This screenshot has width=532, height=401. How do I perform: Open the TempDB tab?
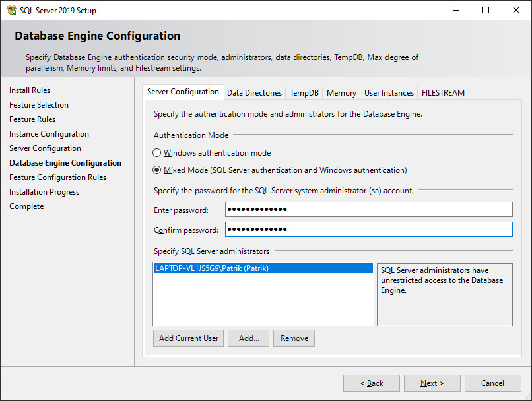pos(304,93)
